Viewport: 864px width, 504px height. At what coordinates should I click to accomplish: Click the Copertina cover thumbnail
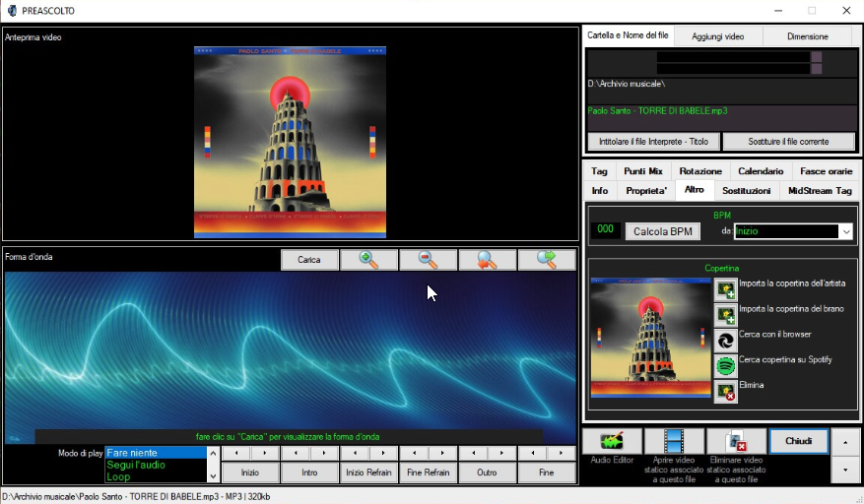point(651,338)
